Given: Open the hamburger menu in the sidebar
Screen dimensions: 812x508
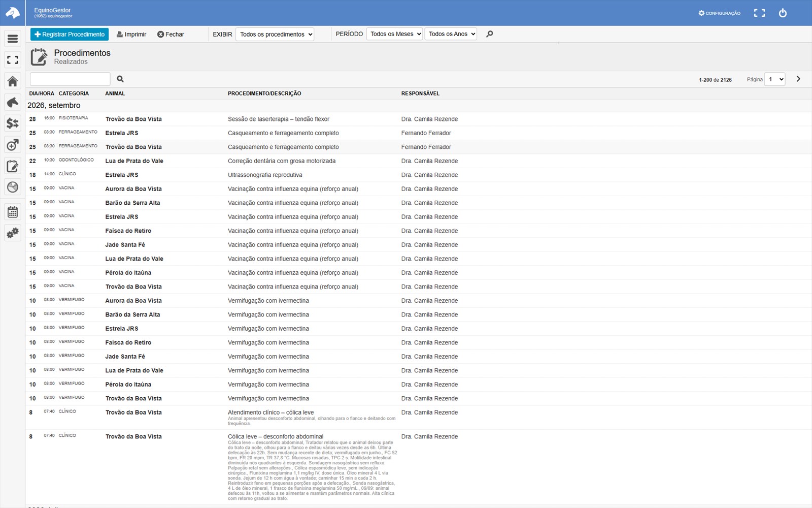Looking at the screenshot, I should coord(13,39).
